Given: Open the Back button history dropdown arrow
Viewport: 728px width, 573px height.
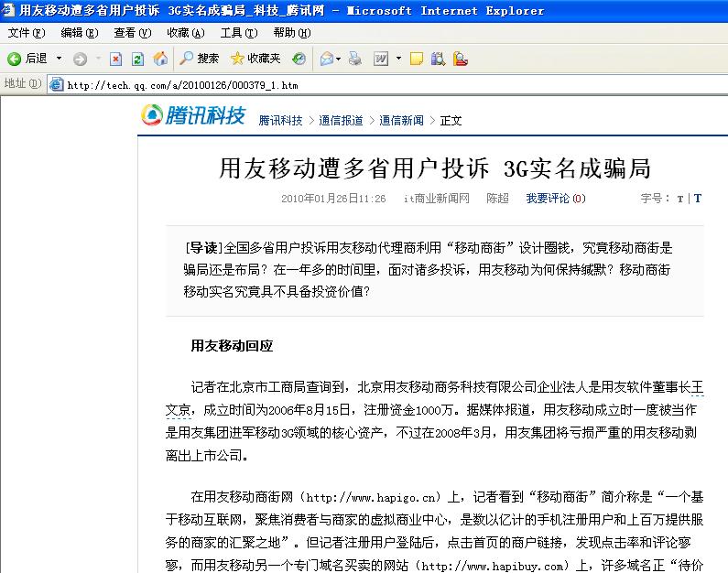Looking at the screenshot, I should 59,59.
